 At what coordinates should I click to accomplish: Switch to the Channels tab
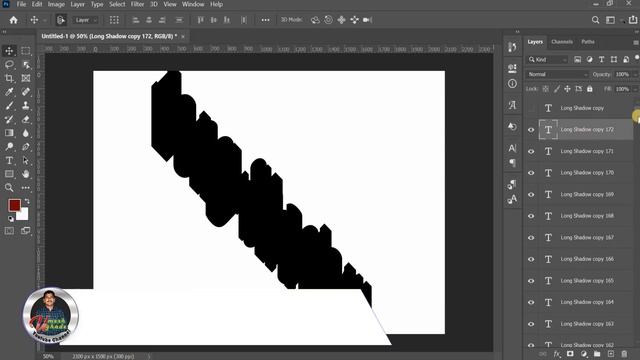(x=562, y=42)
